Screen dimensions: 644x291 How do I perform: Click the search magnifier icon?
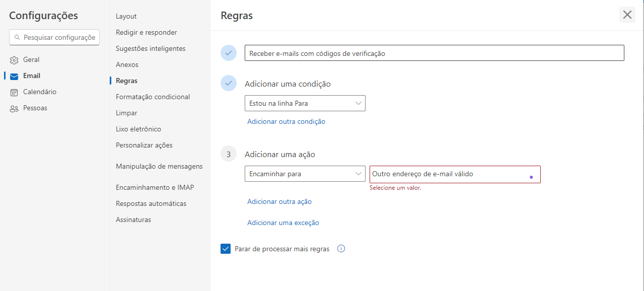[17, 37]
